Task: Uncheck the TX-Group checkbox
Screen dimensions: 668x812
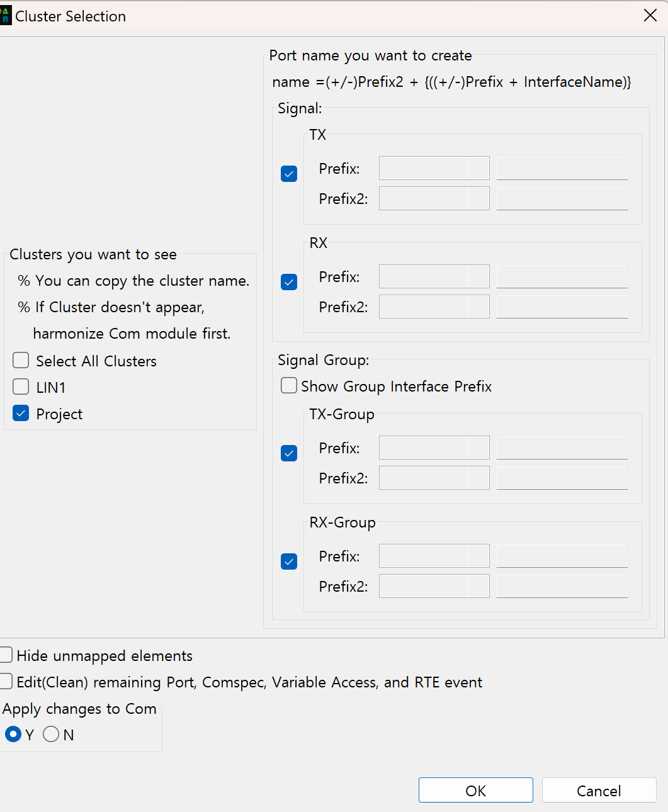Action: click(289, 453)
